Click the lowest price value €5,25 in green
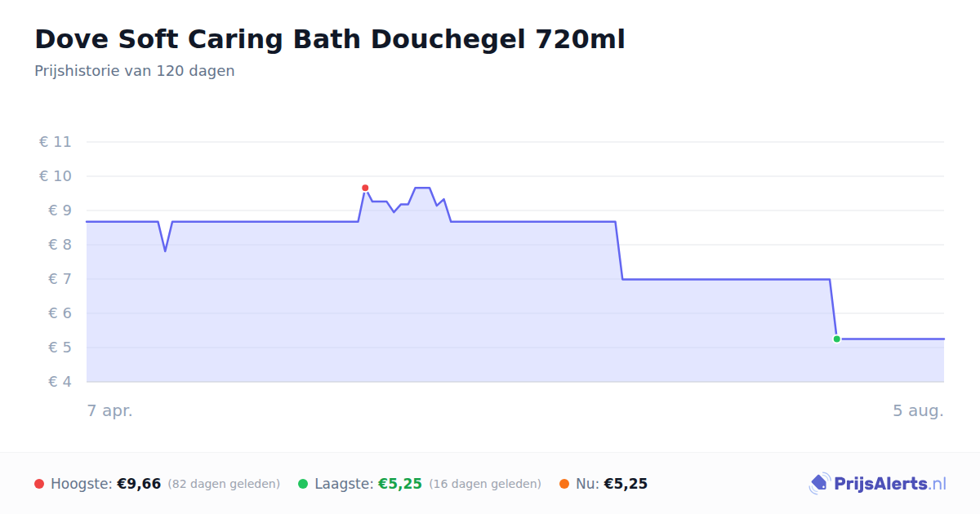The height and width of the screenshot is (514, 980). (x=400, y=484)
